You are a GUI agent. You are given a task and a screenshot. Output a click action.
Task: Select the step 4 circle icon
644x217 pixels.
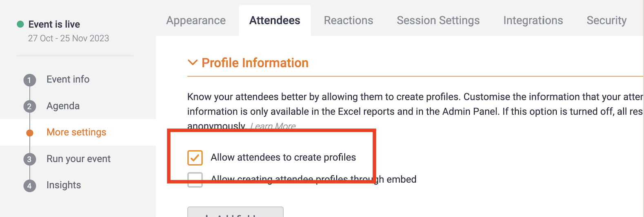[x=29, y=186]
